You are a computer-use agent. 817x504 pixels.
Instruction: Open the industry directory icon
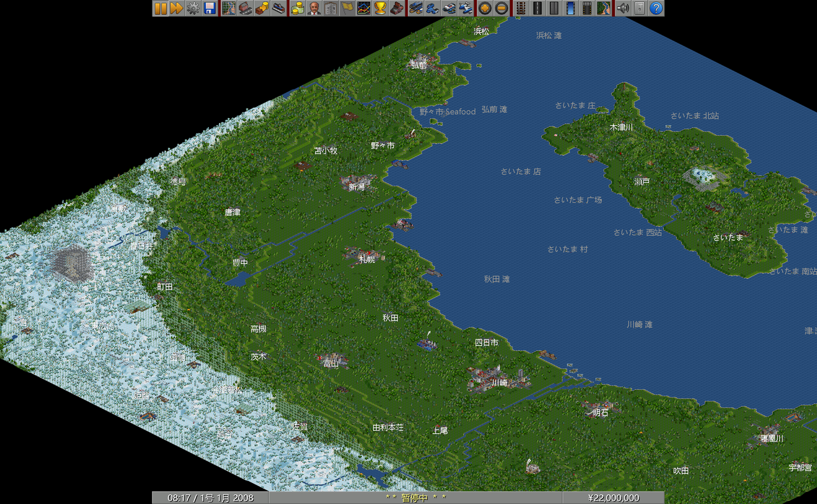(397, 8)
